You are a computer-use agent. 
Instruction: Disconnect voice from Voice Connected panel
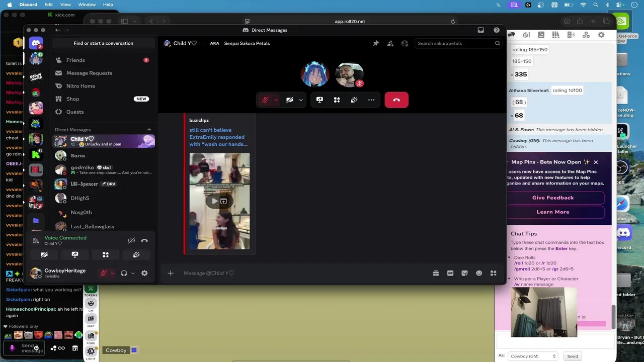(x=144, y=241)
